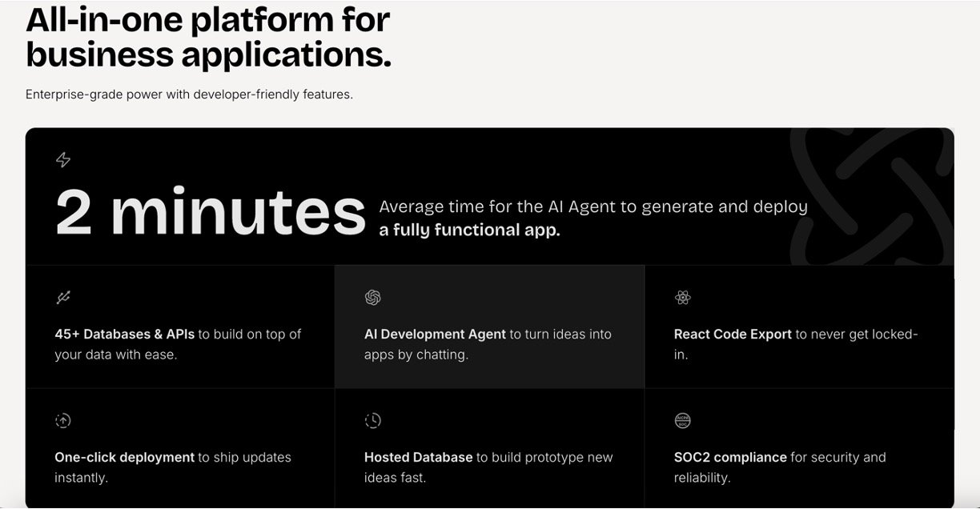Click the SOC2 badge icon
The width and height of the screenshot is (980, 509).
click(x=682, y=420)
